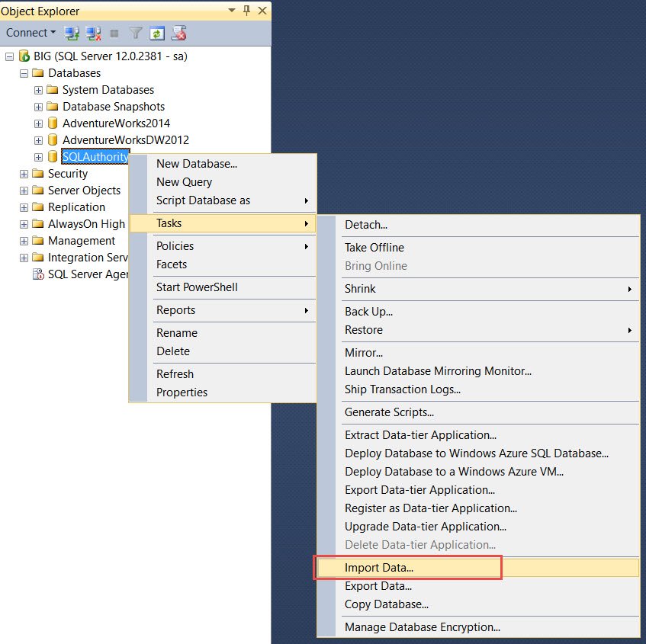Close the Object Explorer panel
This screenshot has height=644, width=646.
tap(262, 11)
